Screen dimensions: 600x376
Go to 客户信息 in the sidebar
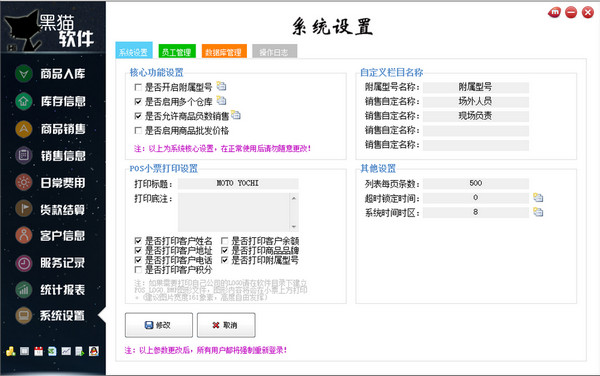coord(51,235)
